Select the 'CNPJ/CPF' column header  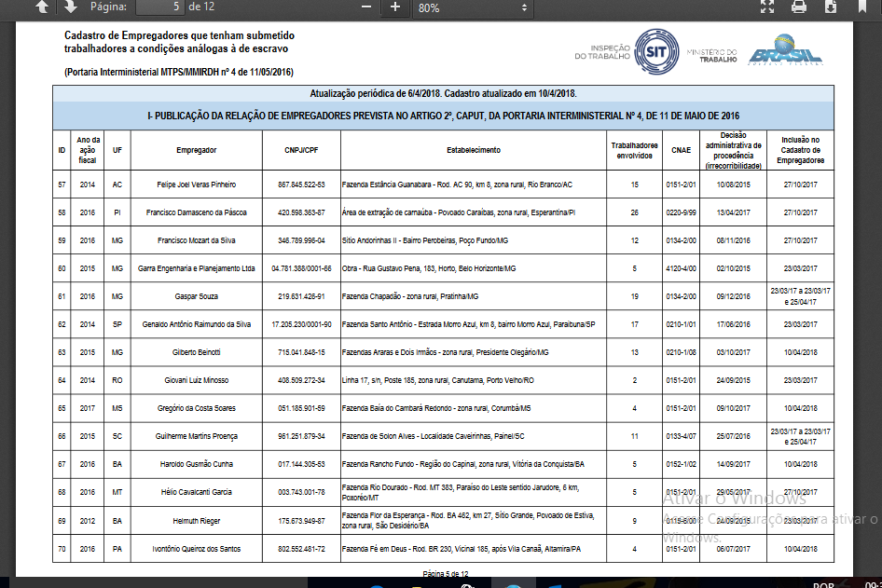click(x=301, y=150)
